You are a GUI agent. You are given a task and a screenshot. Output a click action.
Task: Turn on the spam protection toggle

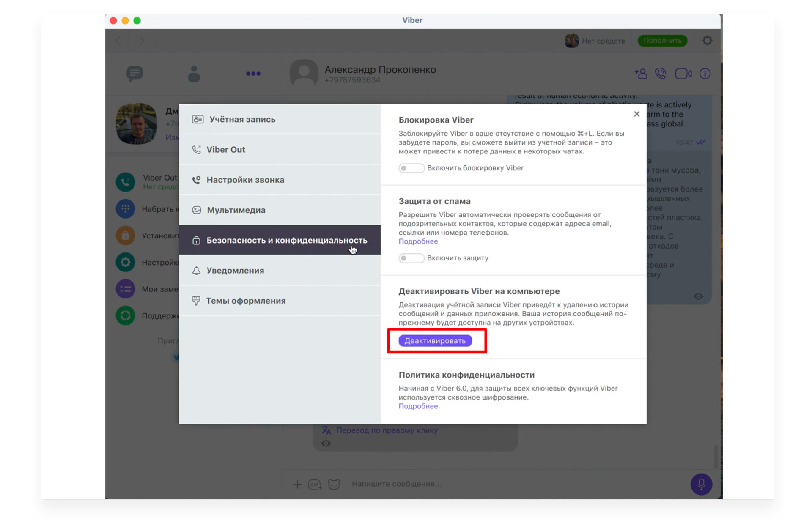pyautogui.click(x=411, y=258)
